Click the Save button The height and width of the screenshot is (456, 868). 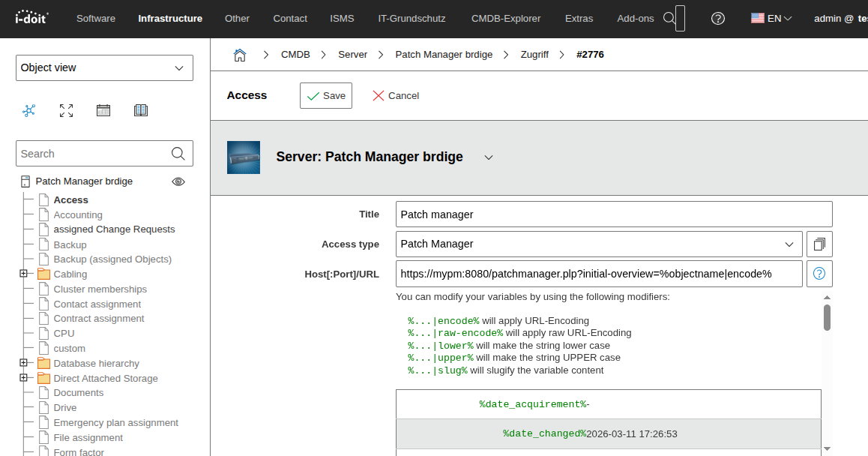point(325,95)
